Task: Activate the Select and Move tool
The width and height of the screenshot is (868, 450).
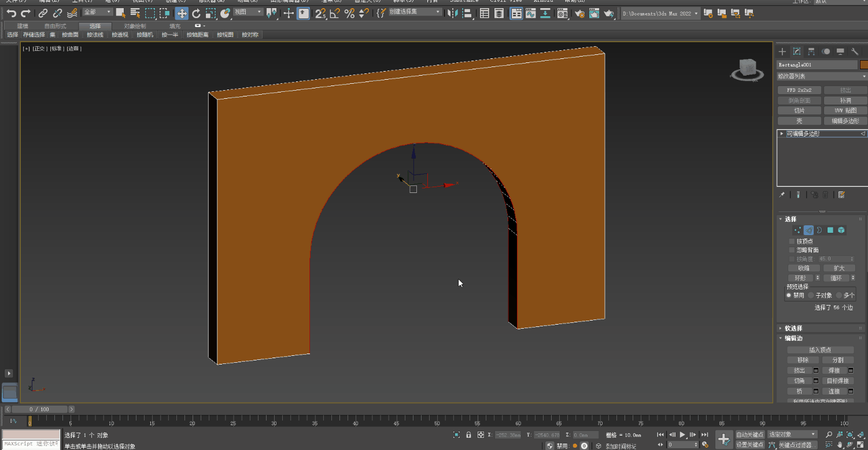Action: point(182,13)
